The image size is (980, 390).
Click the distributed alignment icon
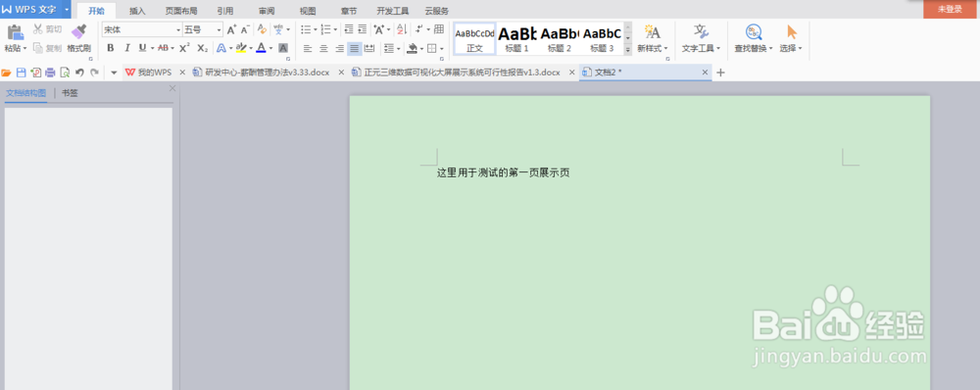(x=369, y=48)
